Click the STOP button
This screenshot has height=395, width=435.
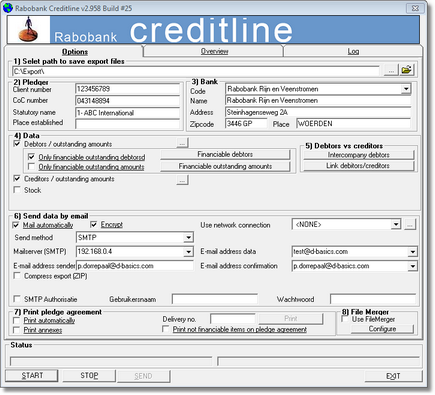point(89,376)
